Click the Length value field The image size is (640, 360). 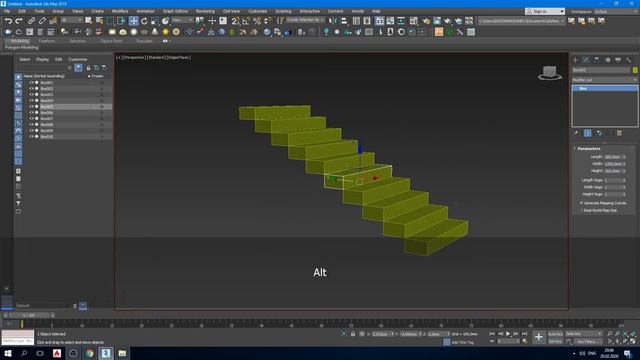(612, 157)
